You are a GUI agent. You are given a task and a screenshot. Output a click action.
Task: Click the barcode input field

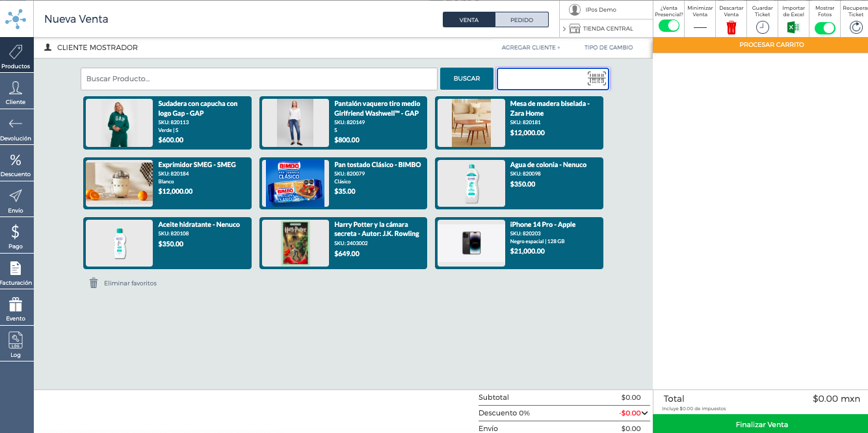553,79
